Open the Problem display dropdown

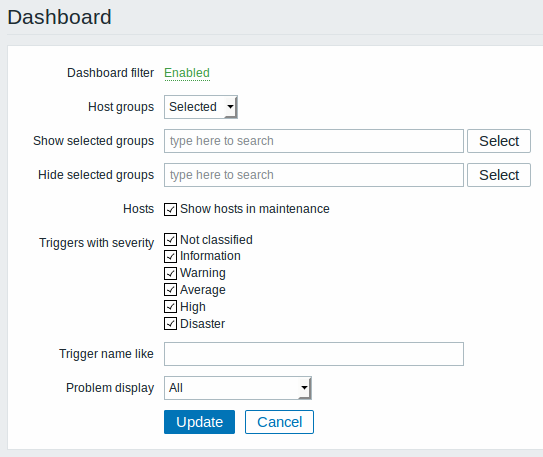(238, 388)
